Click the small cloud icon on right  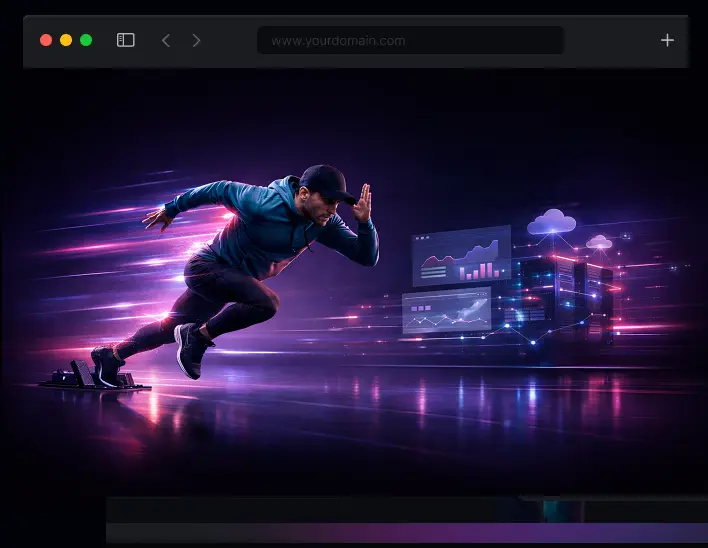pyautogui.click(x=599, y=242)
